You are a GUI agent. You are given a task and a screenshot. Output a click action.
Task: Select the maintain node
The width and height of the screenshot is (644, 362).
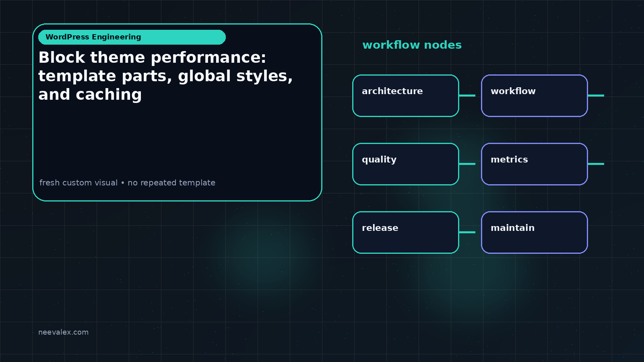[x=535, y=232]
